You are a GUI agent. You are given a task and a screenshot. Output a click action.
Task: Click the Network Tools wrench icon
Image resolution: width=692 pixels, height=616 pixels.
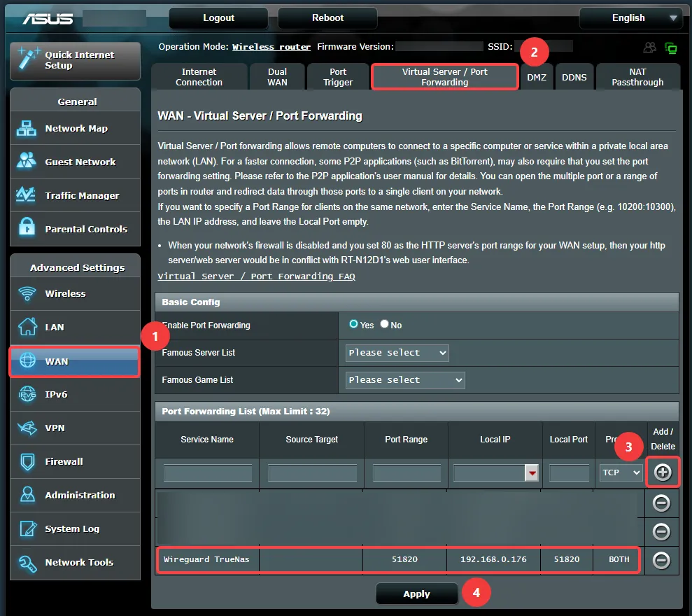[x=27, y=563]
